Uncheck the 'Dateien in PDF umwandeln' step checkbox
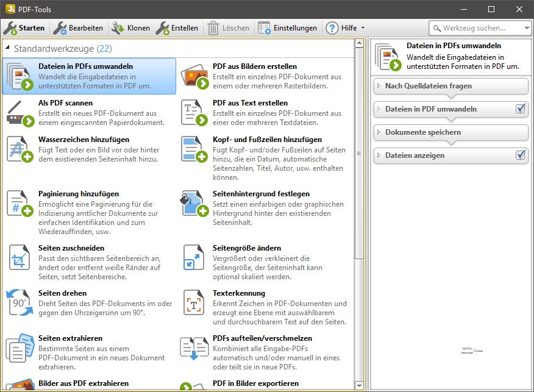Viewport: 534px width, 392px height. click(x=521, y=109)
